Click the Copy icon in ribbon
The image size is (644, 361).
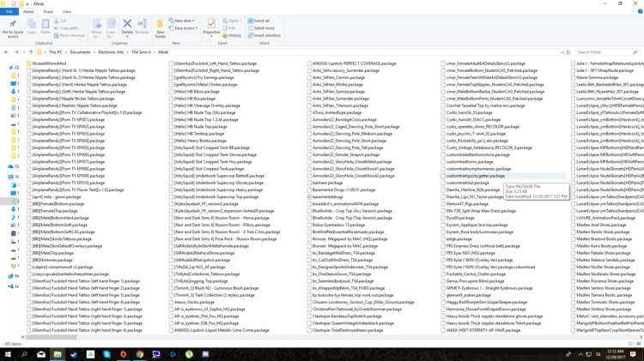31,27
